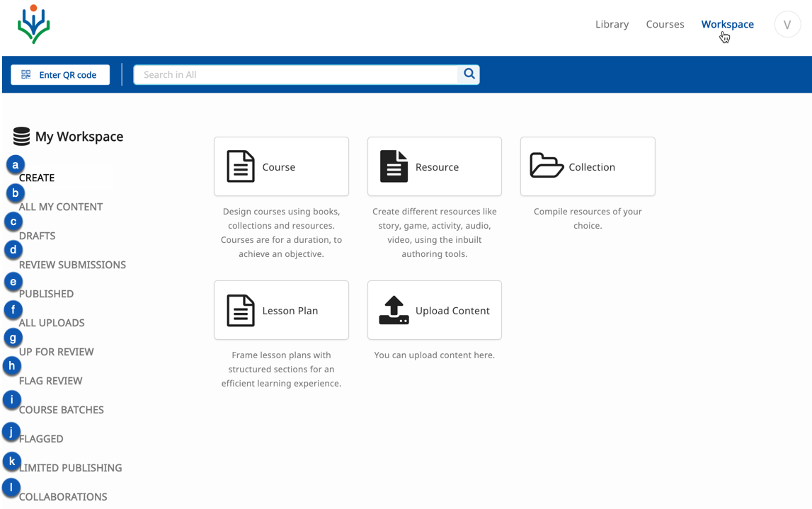The width and height of the screenshot is (812, 509).
Task: Select Drafts in the workspace sidebar
Action: (38, 236)
